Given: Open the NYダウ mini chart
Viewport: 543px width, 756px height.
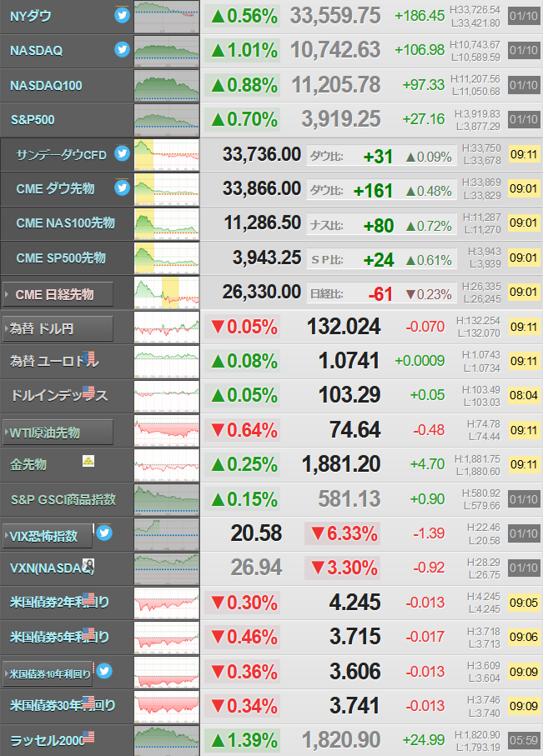Looking at the screenshot, I should 167,17.
